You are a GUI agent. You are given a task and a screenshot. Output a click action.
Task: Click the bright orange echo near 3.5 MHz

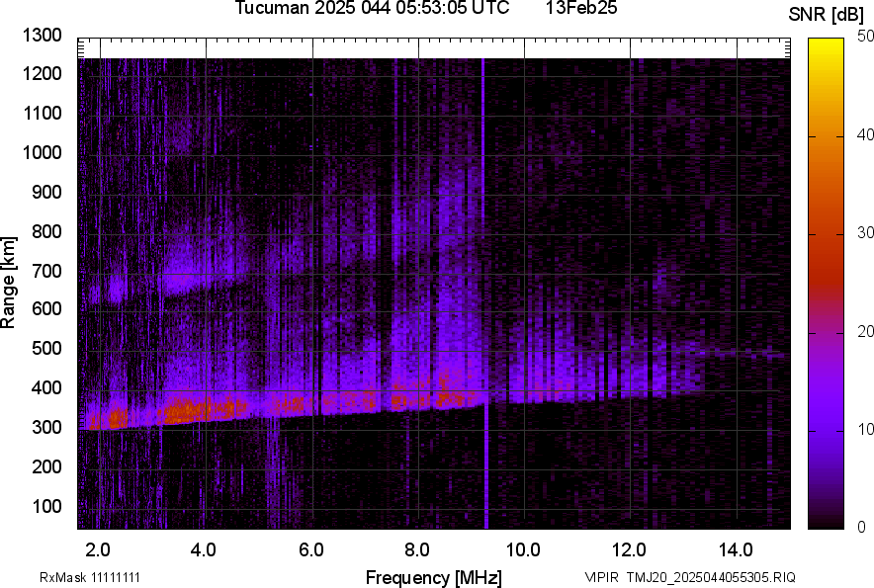click(179, 410)
